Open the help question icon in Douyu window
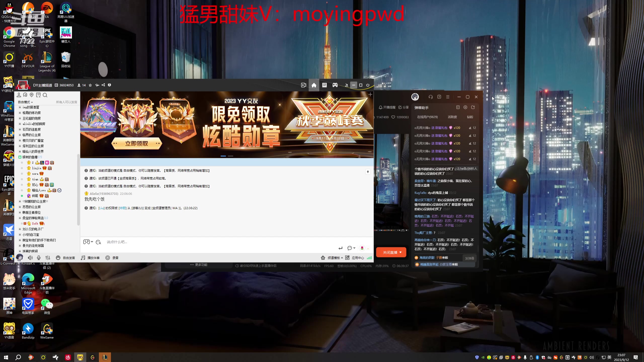Image resolution: width=644 pixels, height=362 pixels. coord(439,97)
